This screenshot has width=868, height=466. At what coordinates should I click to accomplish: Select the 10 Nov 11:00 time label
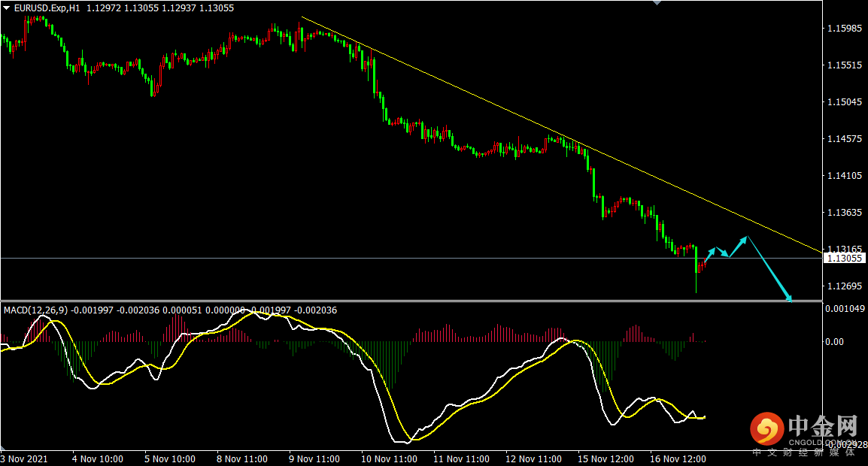coord(390,458)
